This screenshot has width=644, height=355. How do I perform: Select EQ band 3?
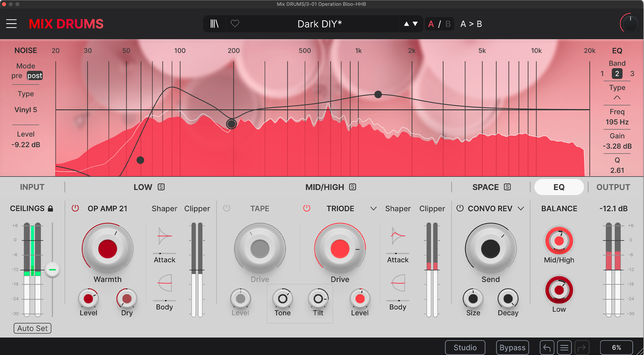[x=632, y=74]
